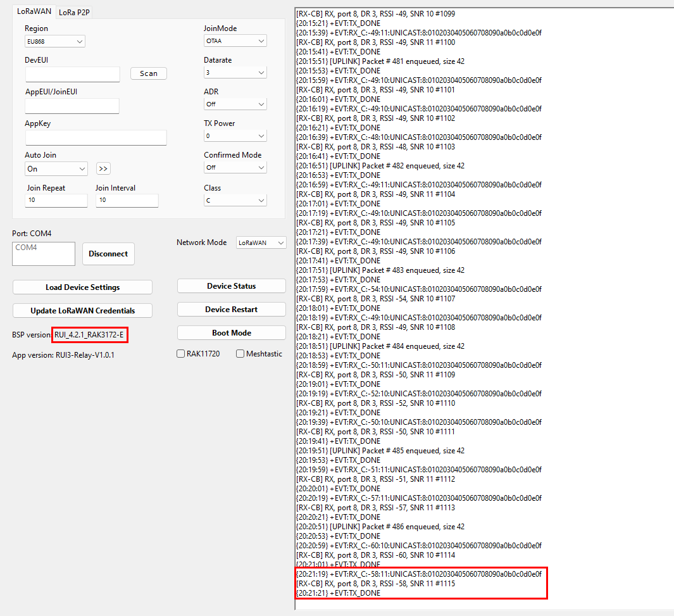
Task: Expand the Auto Join dropdown
Action: tap(56, 169)
